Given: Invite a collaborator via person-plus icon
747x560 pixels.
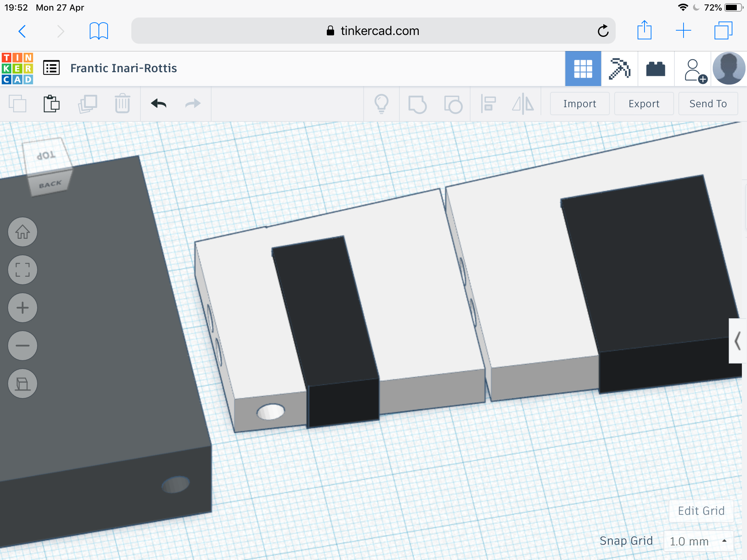Looking at the screenshot, I should 695,71.
